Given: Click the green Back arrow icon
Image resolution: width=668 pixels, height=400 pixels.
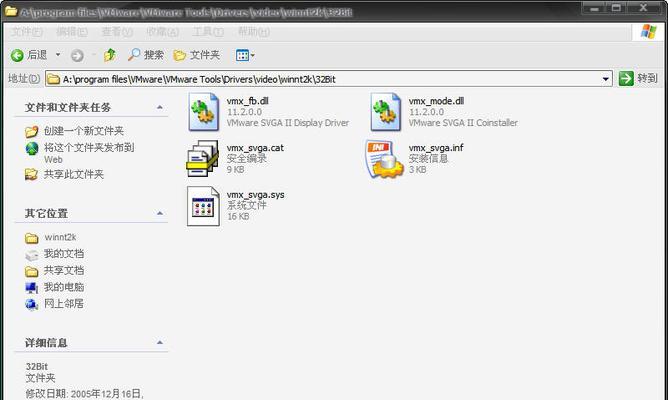Looking at the screenshot, I should pyautogui.click(x=17, y=55).
